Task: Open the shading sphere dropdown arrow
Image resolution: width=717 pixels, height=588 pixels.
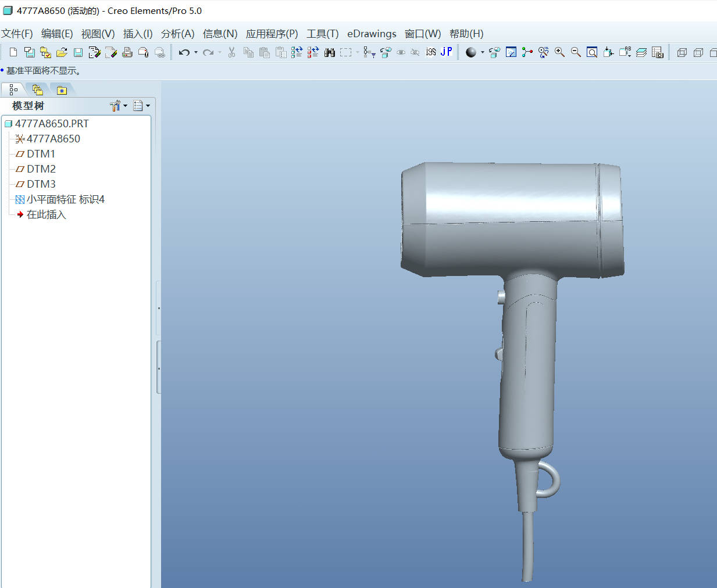Action: [482, 52]
